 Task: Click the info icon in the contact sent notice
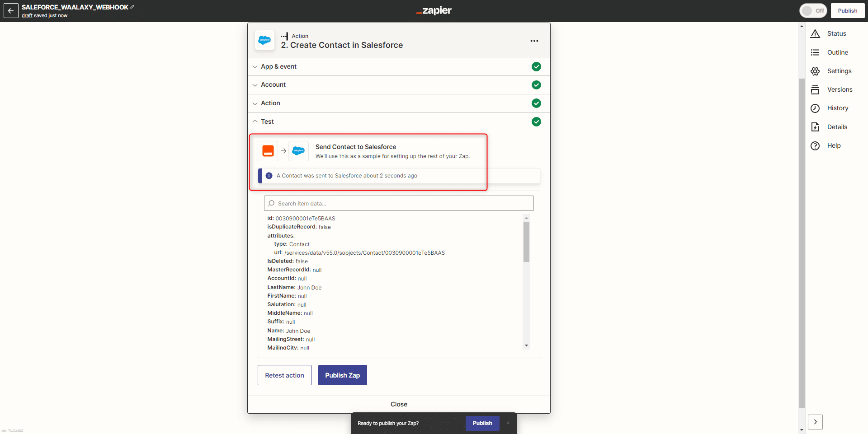[x=269, y=176]
